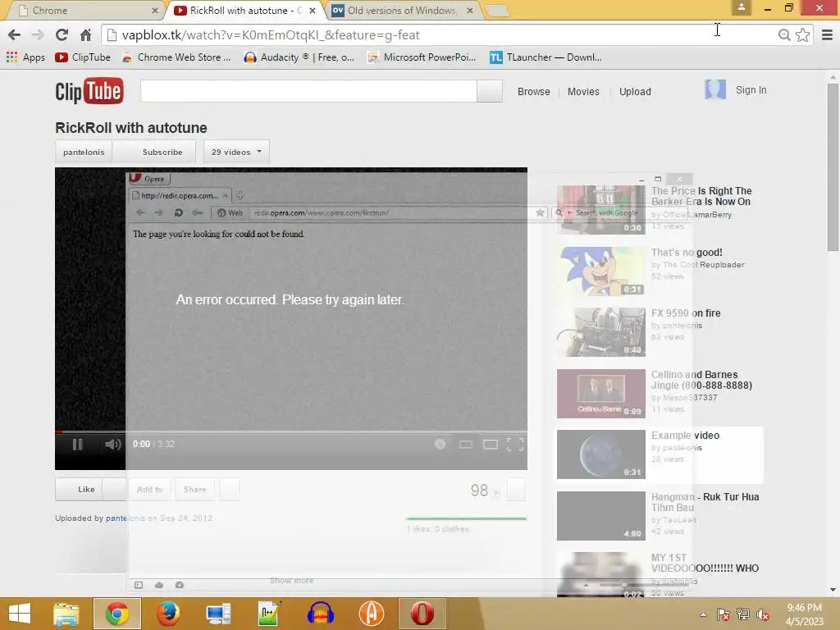Open FX 9590 on fire thumbnail
840x630 pixels.
(x=601, y=332)
